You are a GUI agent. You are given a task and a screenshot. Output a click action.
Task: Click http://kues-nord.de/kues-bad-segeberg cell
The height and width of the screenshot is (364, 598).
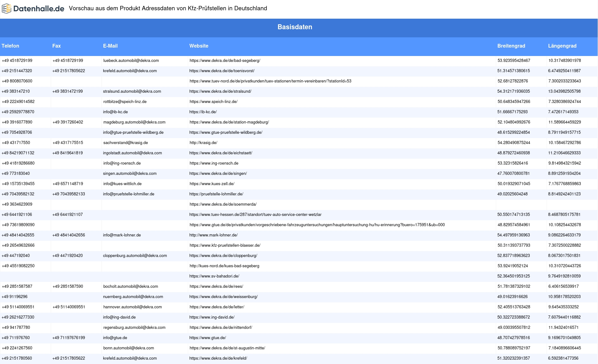[224, 266]
